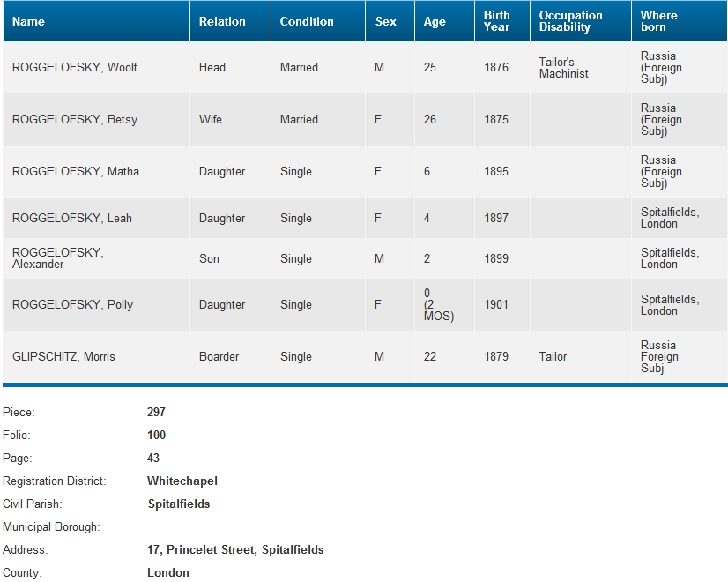Viewport: 728px width, 582px height.
Task: Open the ROGGELOFSKY, Alexander entry
Action: (58, 258)
